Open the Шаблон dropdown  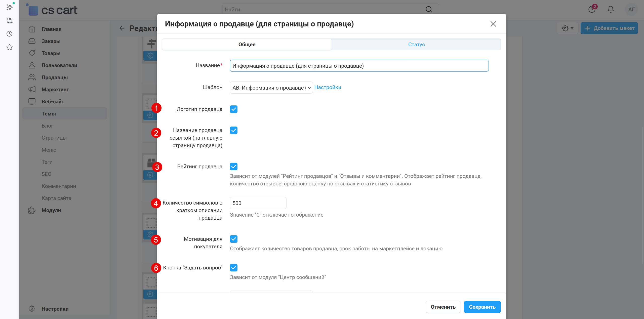(271, 87)
